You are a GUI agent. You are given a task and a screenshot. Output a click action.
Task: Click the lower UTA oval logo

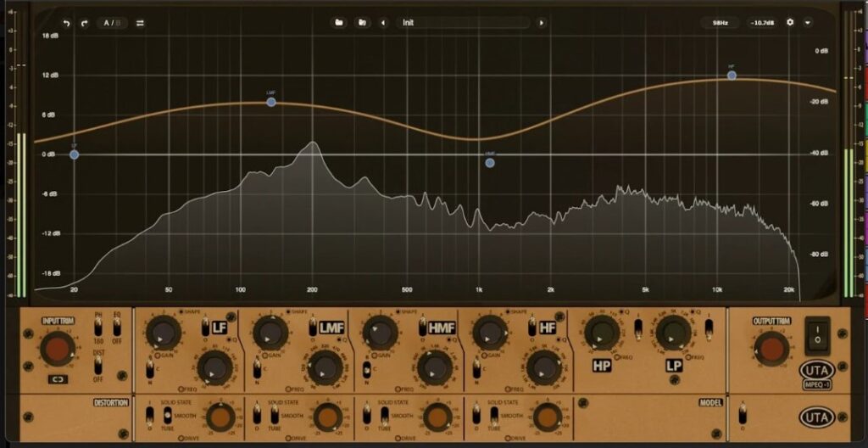coord(816,417)
